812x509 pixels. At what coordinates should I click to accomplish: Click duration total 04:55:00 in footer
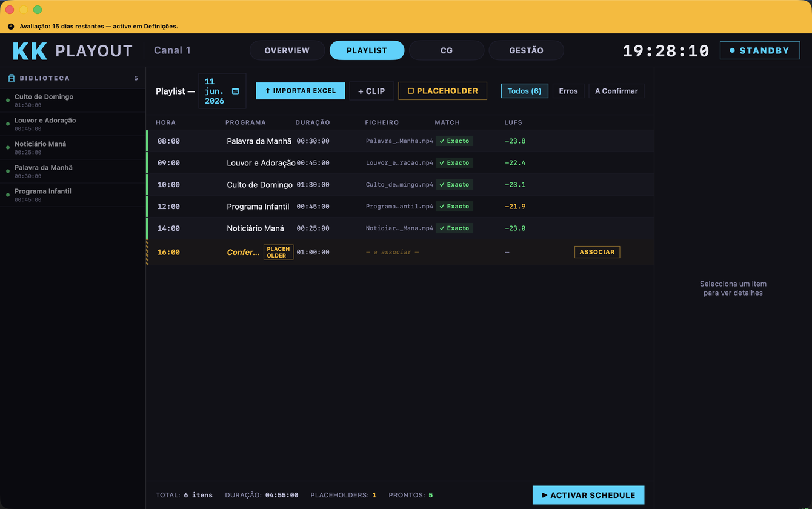[282, 495]
